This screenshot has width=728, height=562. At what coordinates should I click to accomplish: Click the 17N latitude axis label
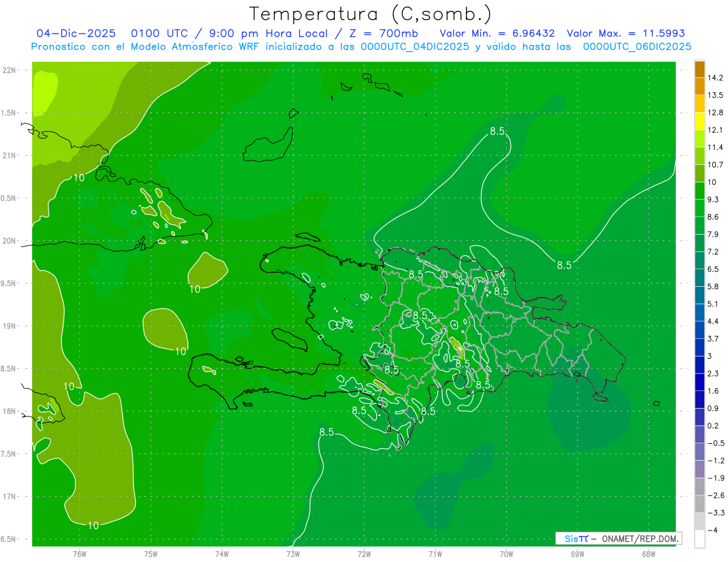pyautogui.click(x=10, y=497)
